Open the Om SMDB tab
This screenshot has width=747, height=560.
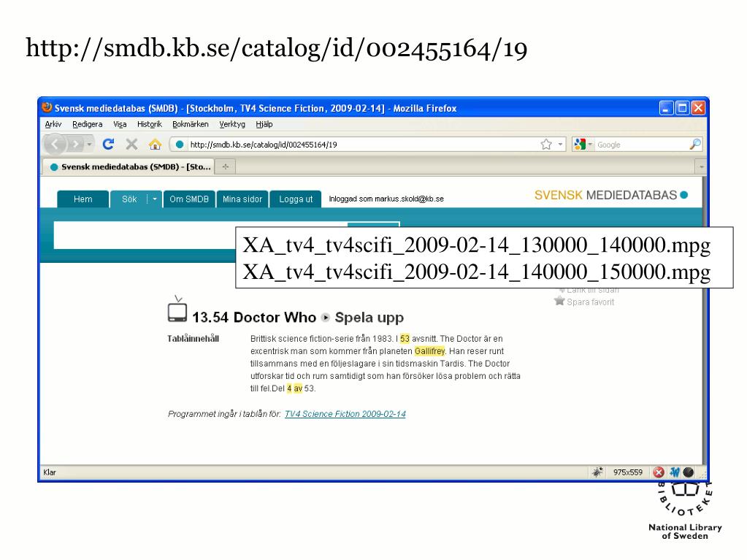(x=189, y=199)
